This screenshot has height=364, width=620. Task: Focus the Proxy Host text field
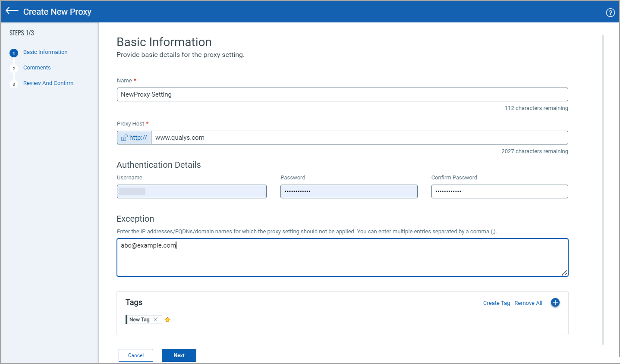click(x=359, y=138)
